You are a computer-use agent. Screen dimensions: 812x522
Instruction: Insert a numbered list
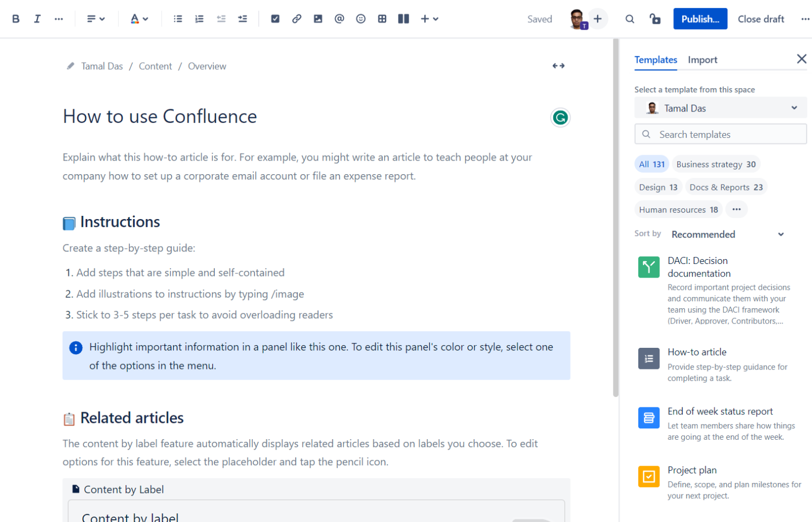pyautogui.click(x=199, y=19)
